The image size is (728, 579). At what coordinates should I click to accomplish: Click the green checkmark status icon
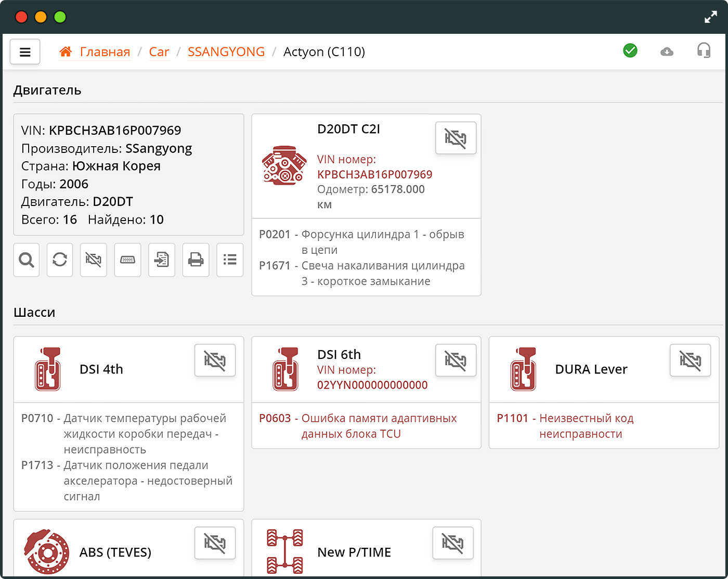630,50
